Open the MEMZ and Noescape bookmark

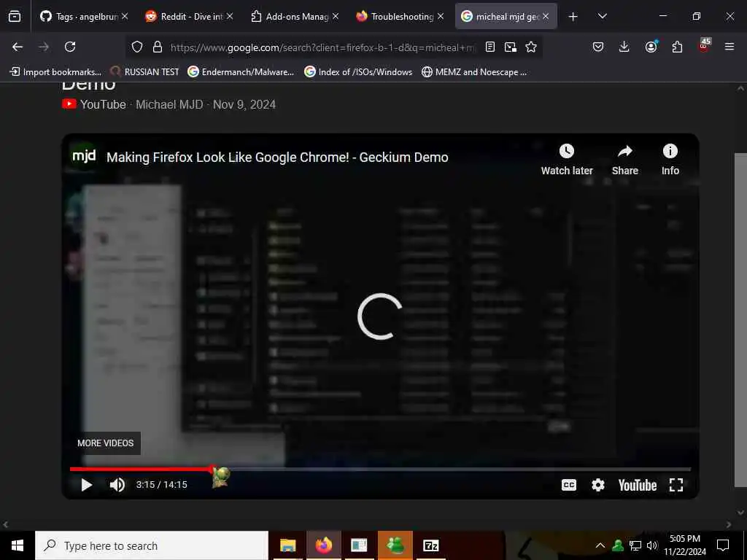coord(474,72)
